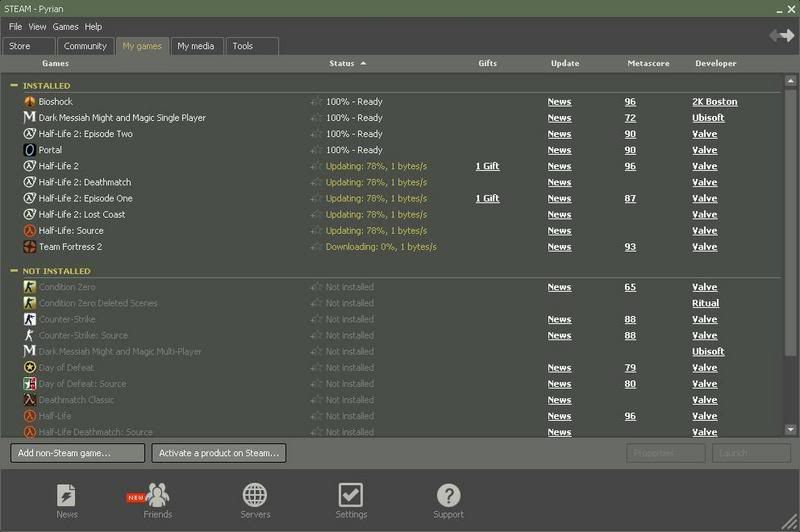Sort by the Update column header
The width and height of the screenshot is (800, 532).
[565, 63]
